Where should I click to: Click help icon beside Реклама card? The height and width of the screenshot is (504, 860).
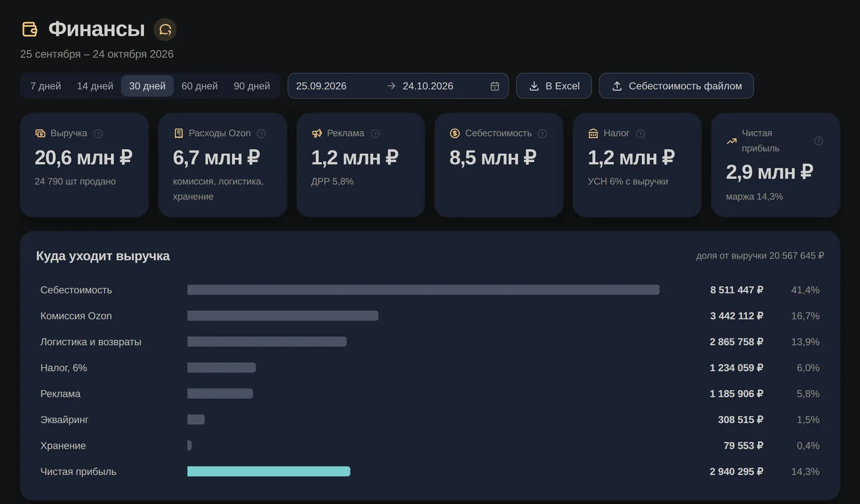375,133
